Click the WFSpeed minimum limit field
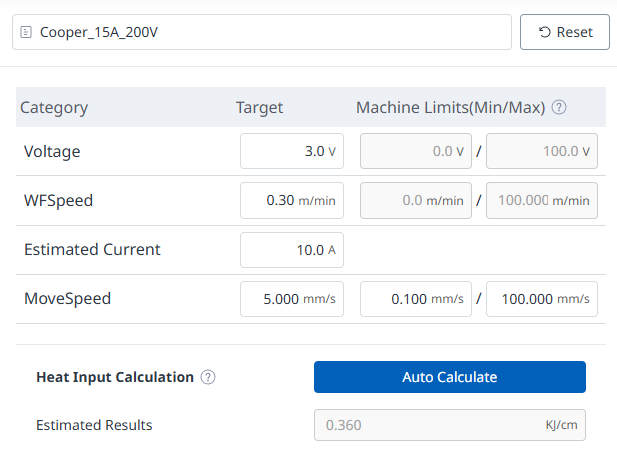The image size is (617, 454). [x=414, y=200]
